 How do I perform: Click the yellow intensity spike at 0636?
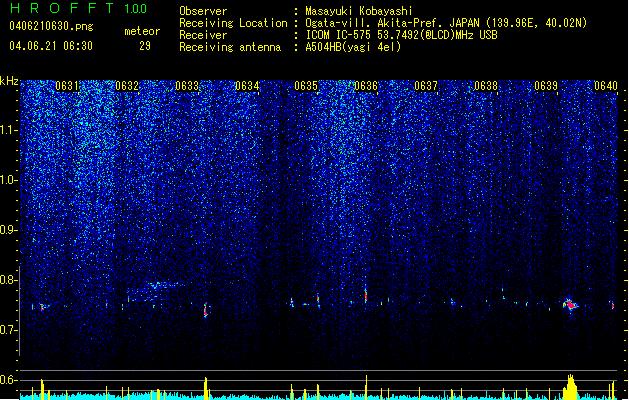pos(366,387)
